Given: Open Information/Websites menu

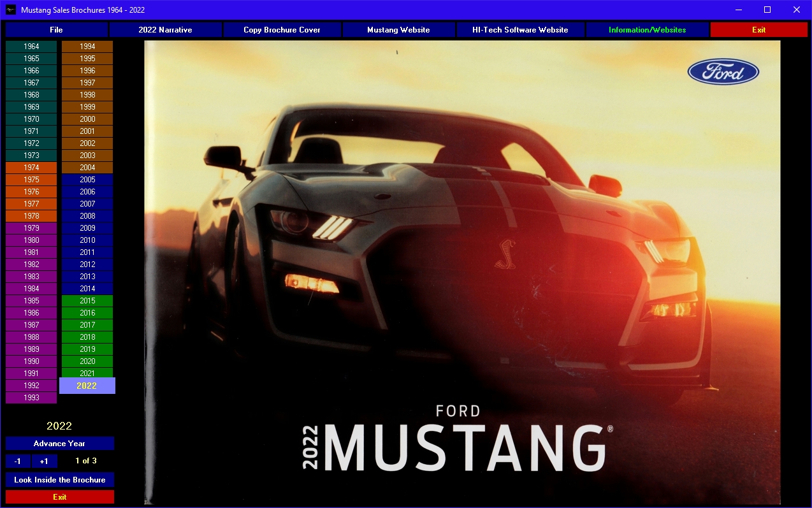Looking at the screenshot, I should tap(647, 30).
